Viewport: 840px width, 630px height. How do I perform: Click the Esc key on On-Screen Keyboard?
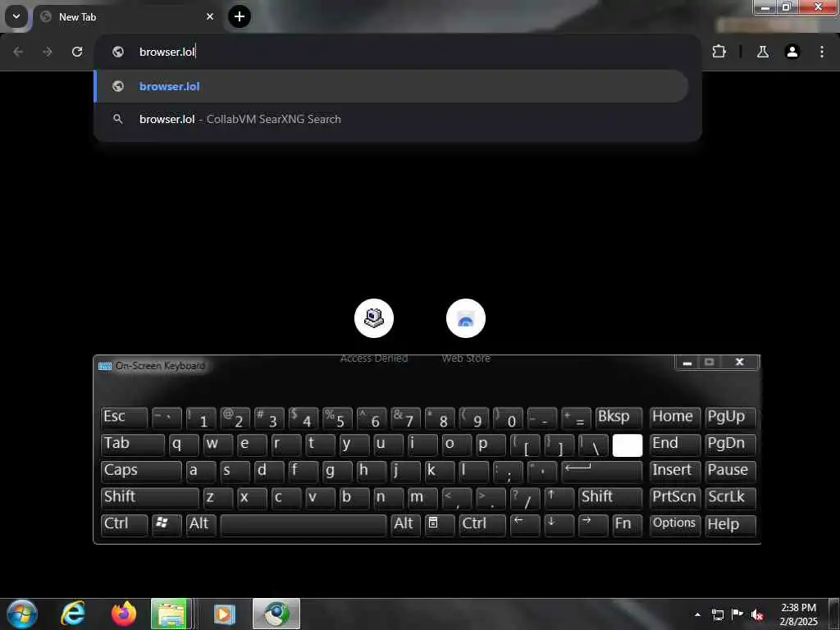(x=125, y=418)
